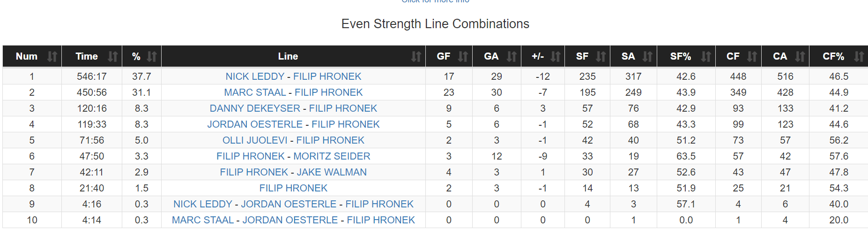Sort by CF column arrows

[752, 57]
